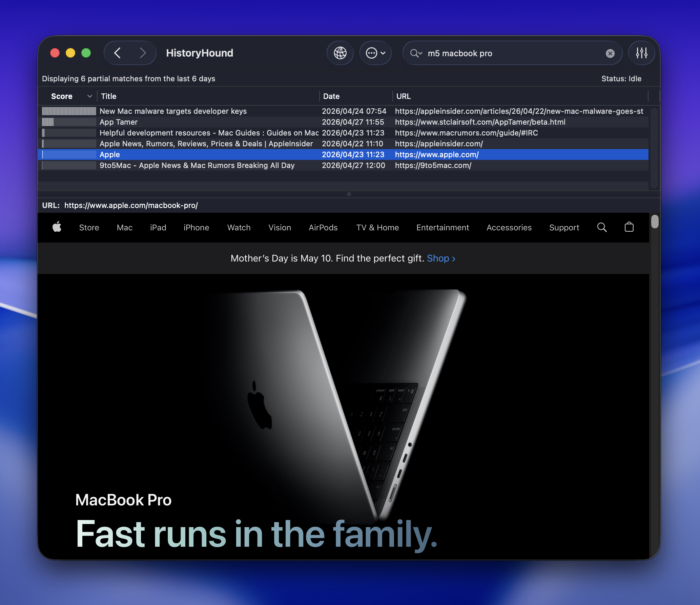700x605 pixels.
Task: Click the https://9to5mac.com/ URL cell
Action: coord(433,165)
